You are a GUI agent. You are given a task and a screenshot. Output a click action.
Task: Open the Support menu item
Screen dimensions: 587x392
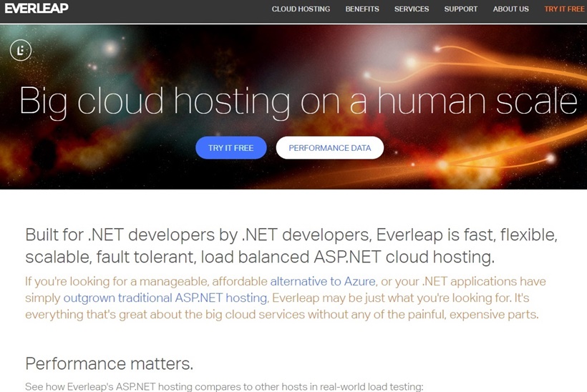click(460, 9)
